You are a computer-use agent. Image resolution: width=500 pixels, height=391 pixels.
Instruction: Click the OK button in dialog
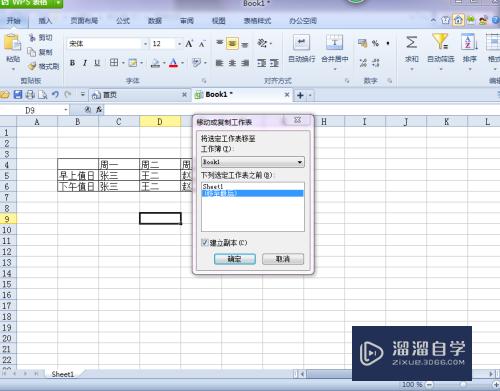click(235, 259)
